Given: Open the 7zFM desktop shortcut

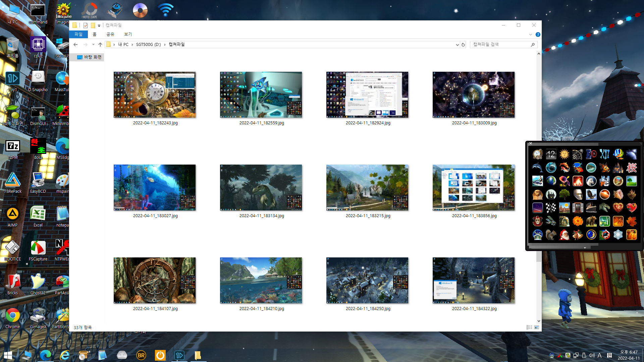Looking at the screenshot, I should click(x=12, y=149).
